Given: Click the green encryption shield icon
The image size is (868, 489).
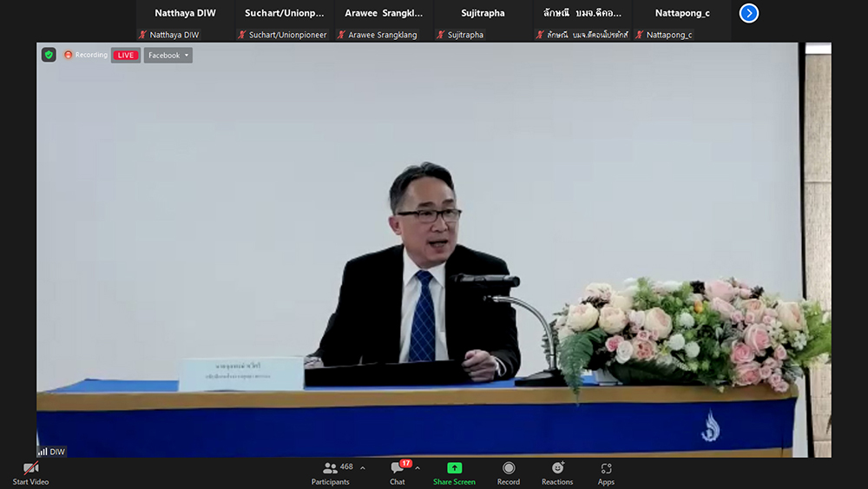Looking at the screenshot, I should tap(49, 55).
